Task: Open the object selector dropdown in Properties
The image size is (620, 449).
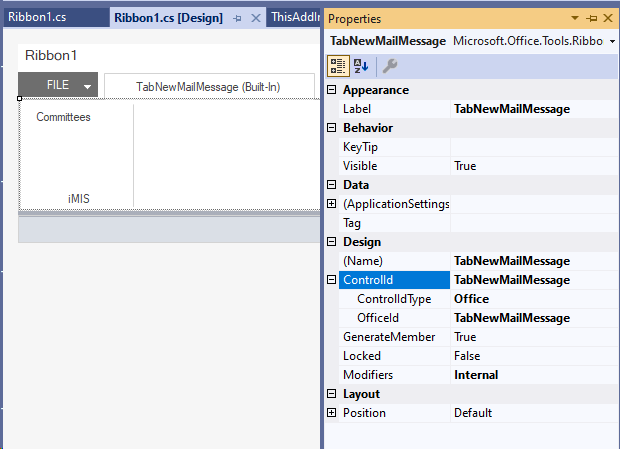Action: [x=612, y=41]
